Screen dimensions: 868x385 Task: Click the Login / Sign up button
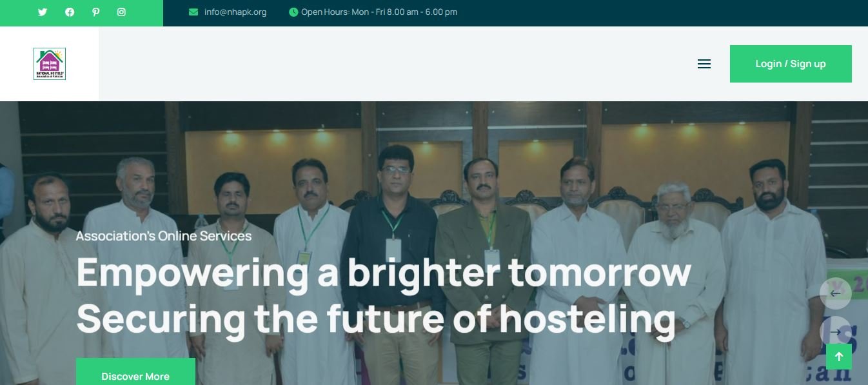coord(791,64)
